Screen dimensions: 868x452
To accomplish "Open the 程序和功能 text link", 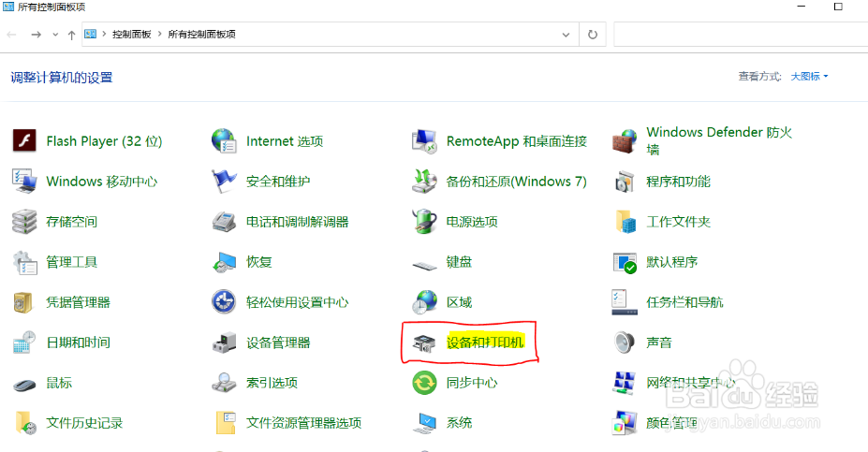I will point(678,182).
